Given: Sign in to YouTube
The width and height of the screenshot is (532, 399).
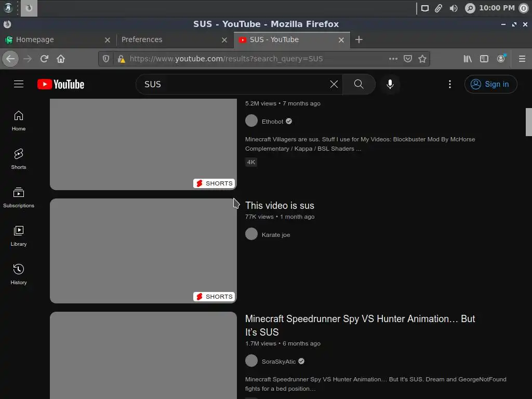Looking at the screenshot, I should pyautogui.click(x=490, y=84).
